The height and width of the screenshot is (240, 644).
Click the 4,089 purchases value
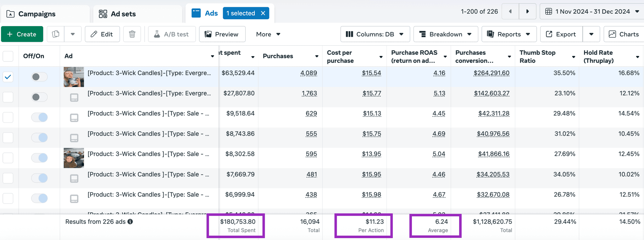coord(308,73)
